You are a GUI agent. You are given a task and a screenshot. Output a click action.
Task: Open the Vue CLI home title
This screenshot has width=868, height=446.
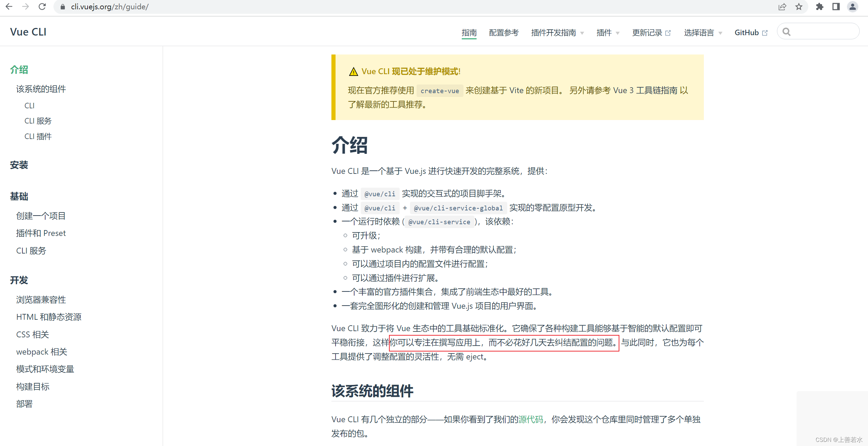pos(28,32)
